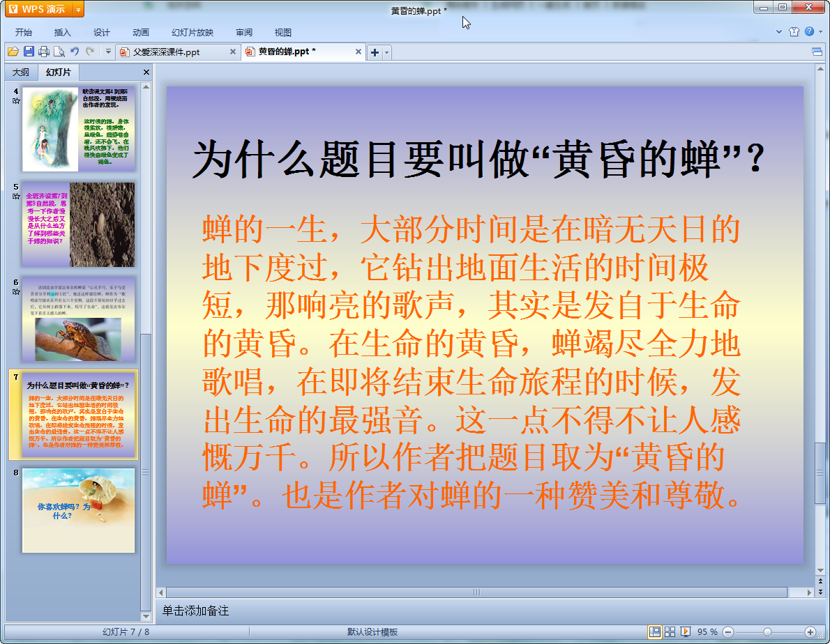The height and width of the screenshot is (644, 830).
Task: Click into the orange body text paragraph
Action: 471,362
